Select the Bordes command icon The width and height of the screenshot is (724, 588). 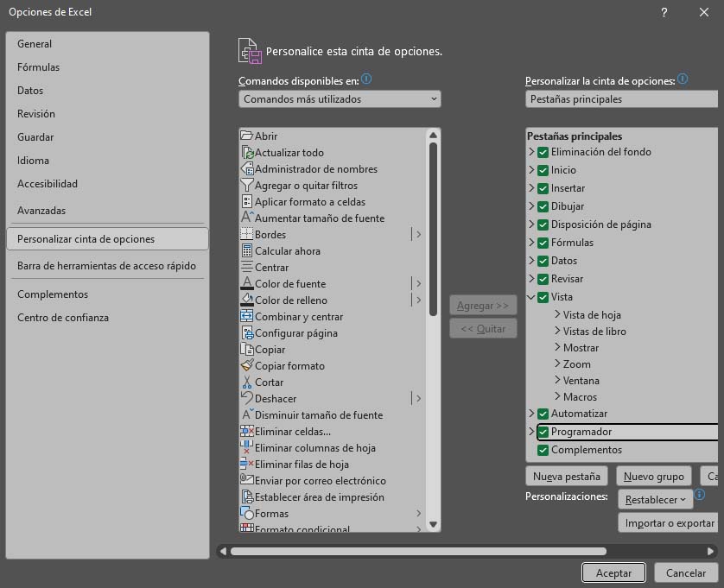point(248,234)
